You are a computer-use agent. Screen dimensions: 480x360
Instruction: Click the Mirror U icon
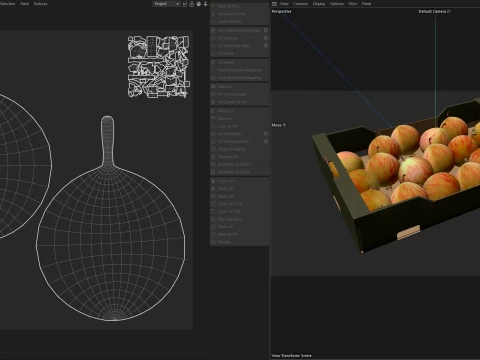tap(213, 111)
